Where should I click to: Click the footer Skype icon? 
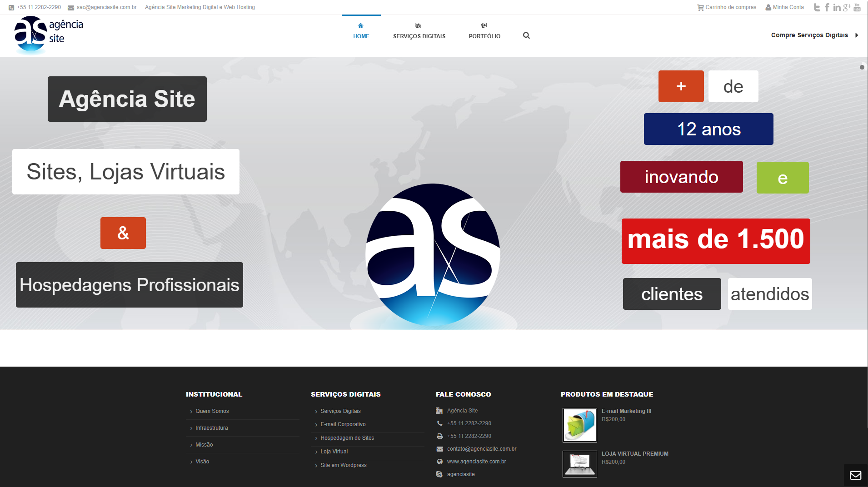coord(439,474)
